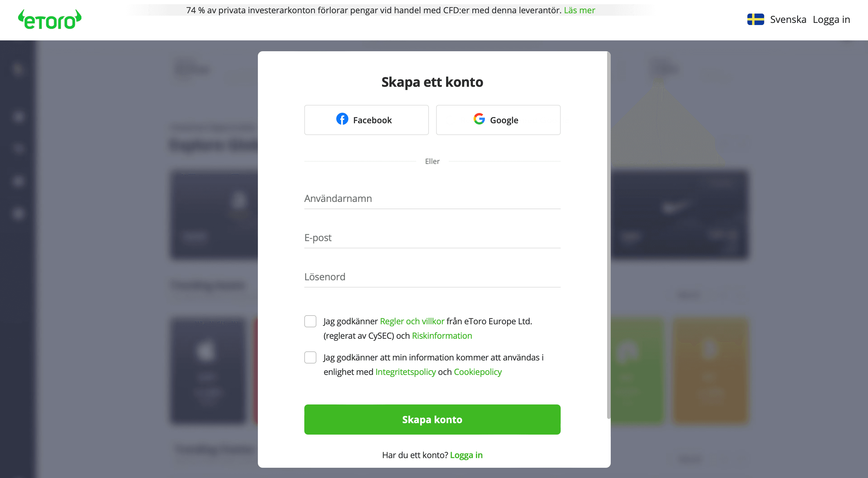Sign up with the Facebook button
The image size is (868, 478).
(366, 120)
